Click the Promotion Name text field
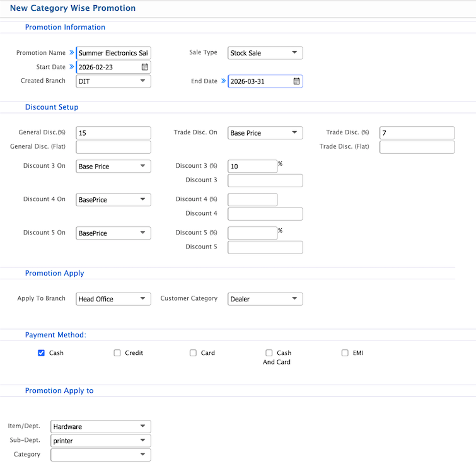Screen dimensions: 476x466 [113, 53]
